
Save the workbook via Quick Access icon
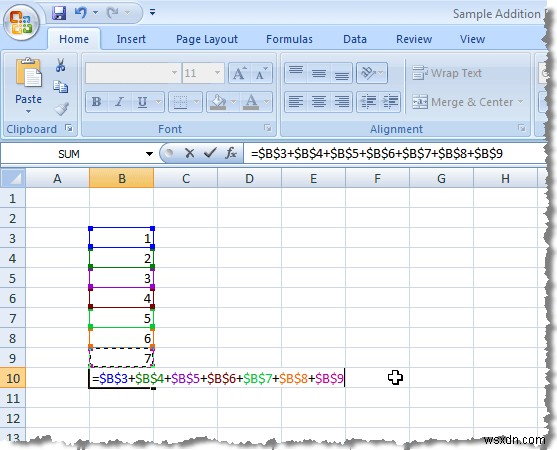(59, 13)
